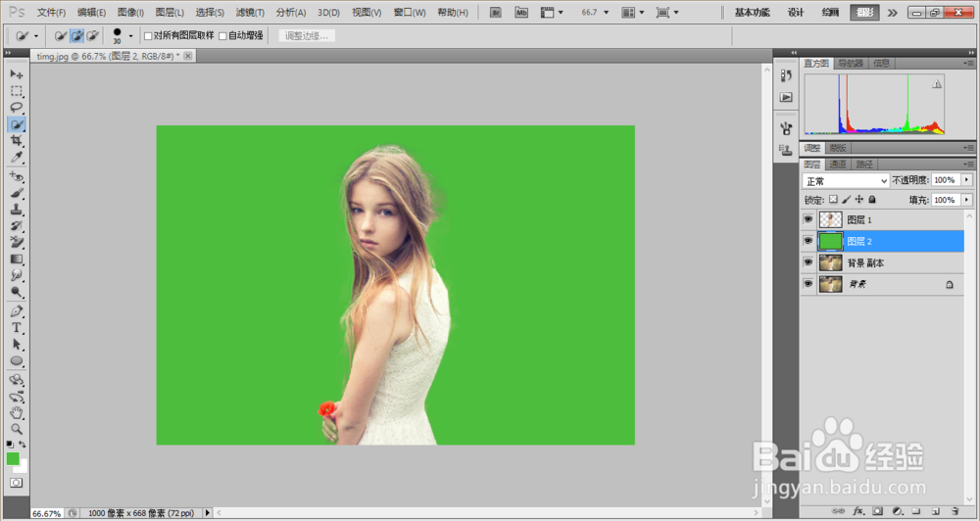This screenshot has height=521, width=980.
Task: Choose Subtract from selection mode
Action: click(92, 35)
